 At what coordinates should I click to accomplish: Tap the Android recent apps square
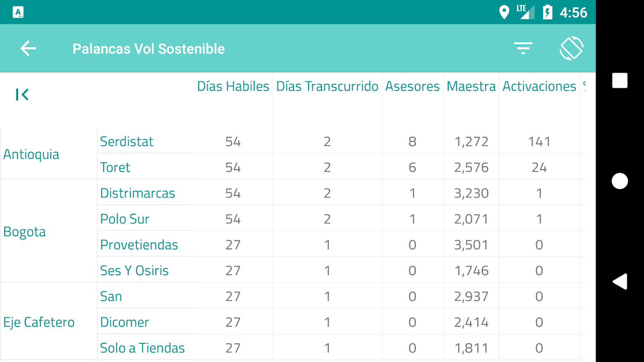click(620, 81)
